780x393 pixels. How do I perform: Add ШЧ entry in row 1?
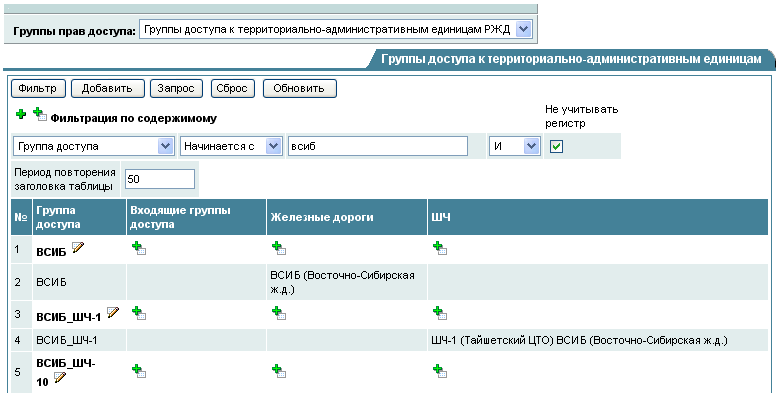pos(440,248)
